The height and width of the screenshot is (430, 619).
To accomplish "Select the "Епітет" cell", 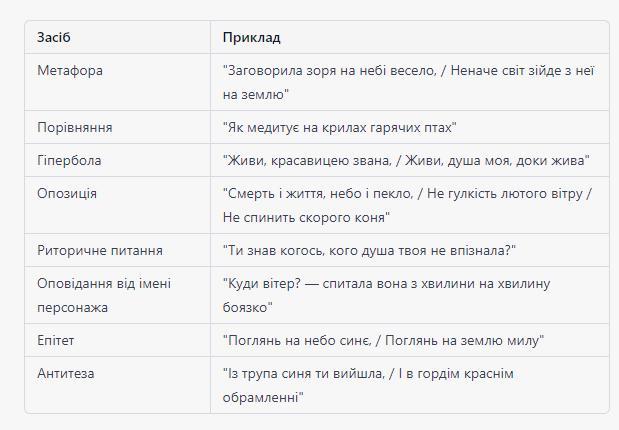I will [x=117, y=340].
